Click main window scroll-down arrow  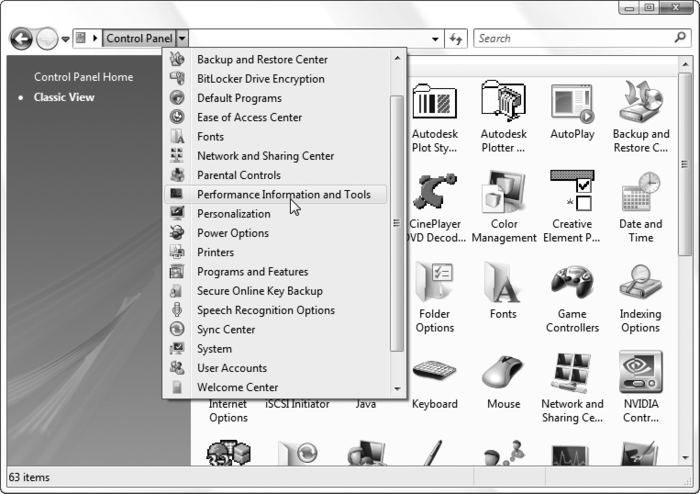[x=685, y=458]
